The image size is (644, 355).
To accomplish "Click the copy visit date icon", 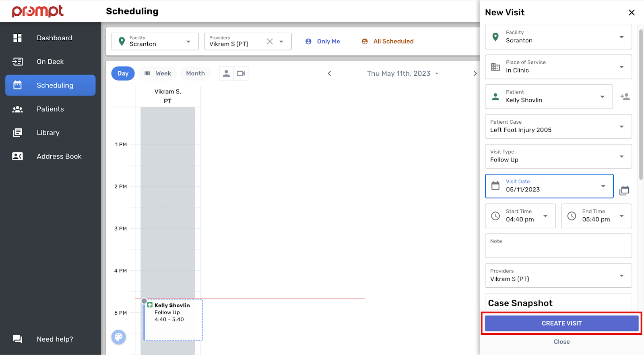I will pos(624,190).
